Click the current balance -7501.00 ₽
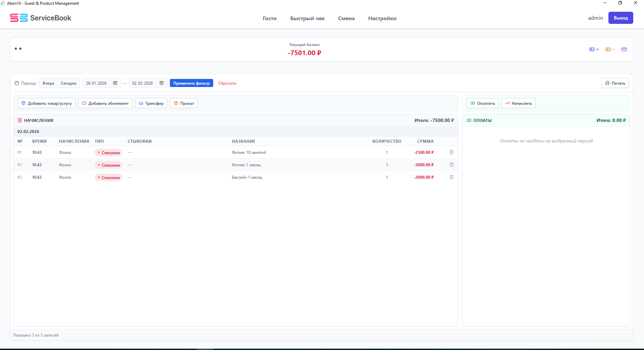The image size is (644, 350). 305,53
